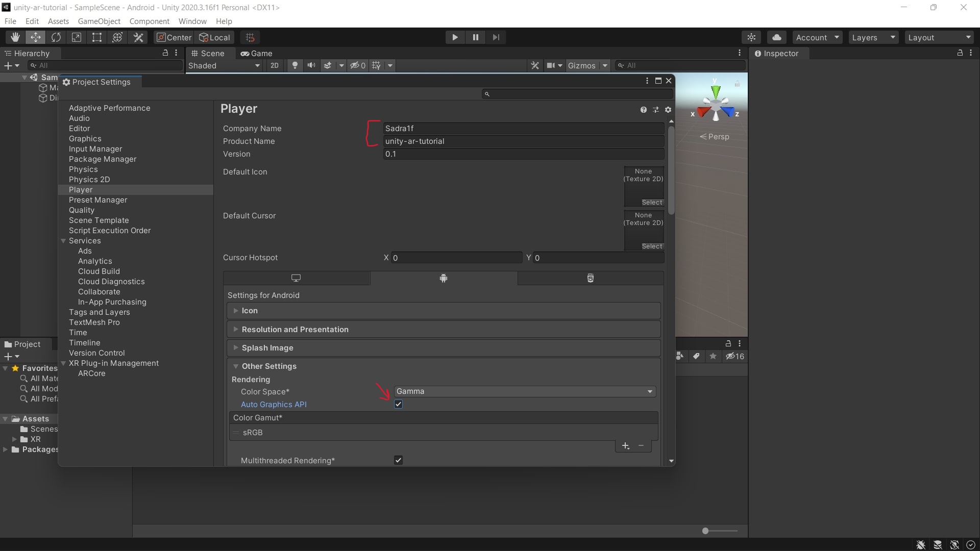Click the Version input field
This screenshot has height=551, width=980.
click(524, 154)
